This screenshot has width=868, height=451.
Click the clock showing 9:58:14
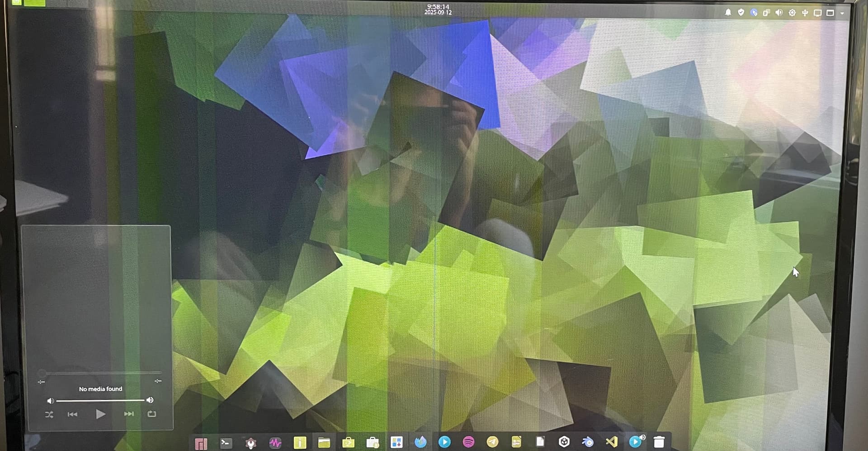[x=438, y=9]
